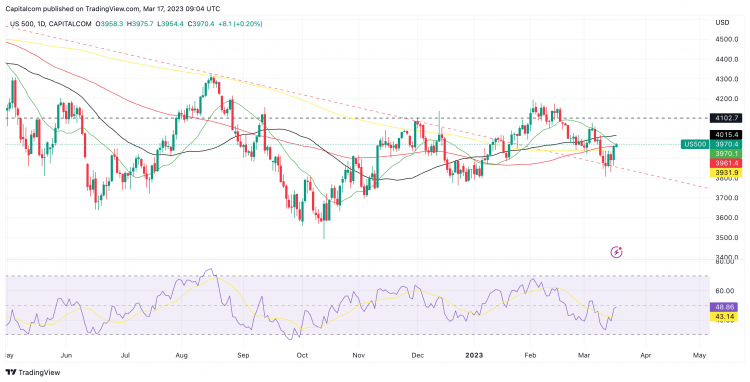Click the 4500.0 price axis label

[x=728, y=39]
